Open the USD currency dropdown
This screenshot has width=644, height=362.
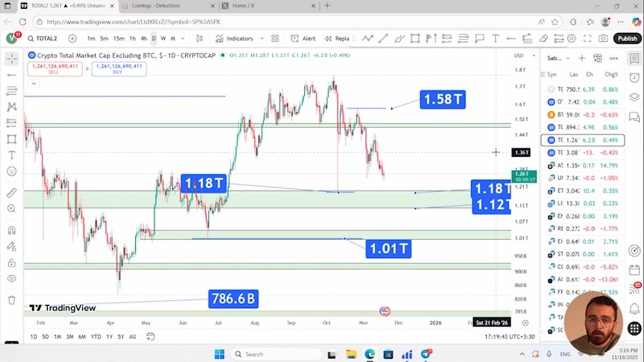[522, 56]
